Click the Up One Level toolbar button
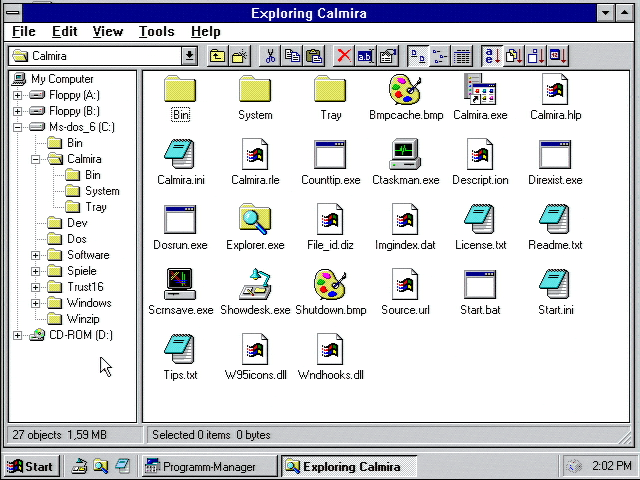 pos(217,56)
